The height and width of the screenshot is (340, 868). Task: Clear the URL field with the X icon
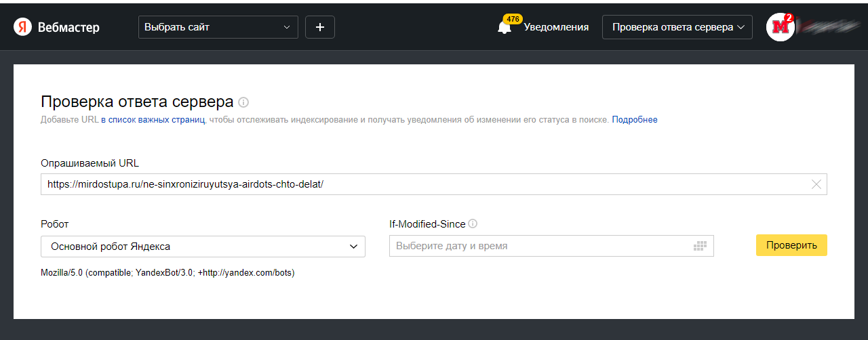tap(816, 184)
